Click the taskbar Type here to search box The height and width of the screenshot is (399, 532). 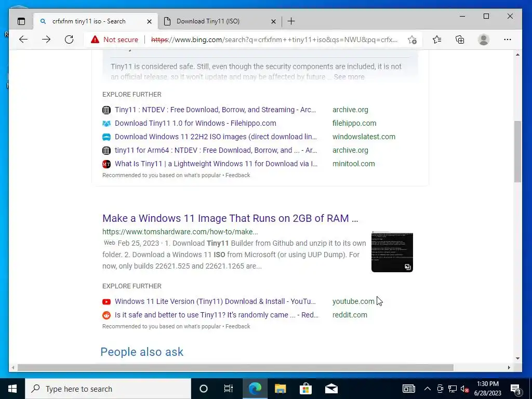[x=108, y=389]
